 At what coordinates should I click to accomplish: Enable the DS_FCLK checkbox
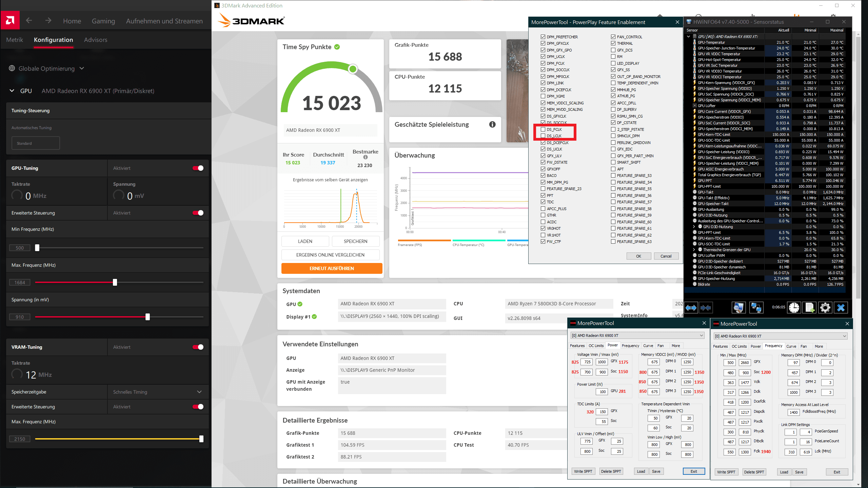[543, 129]
